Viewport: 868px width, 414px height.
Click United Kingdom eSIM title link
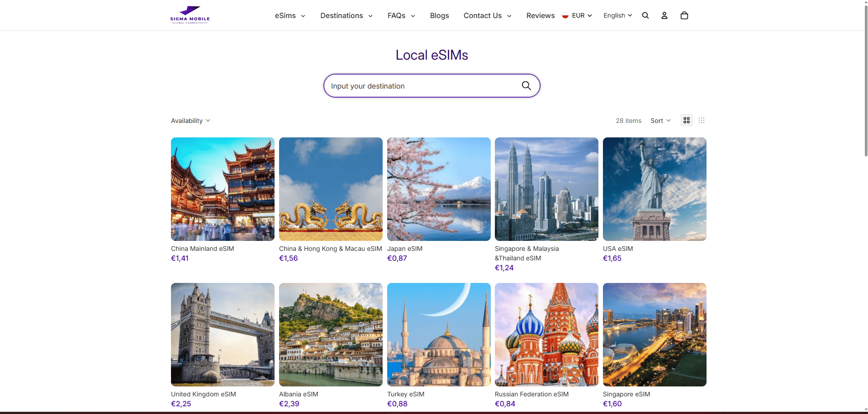(x=204, y=394)
